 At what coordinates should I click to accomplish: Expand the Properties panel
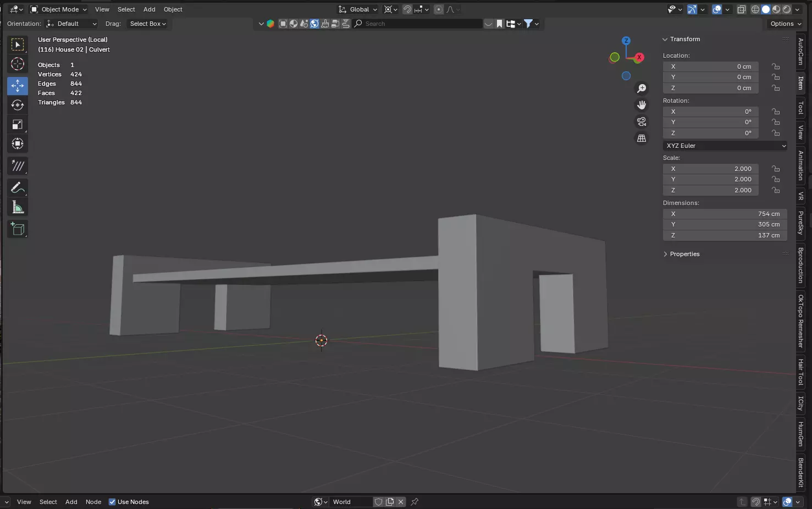tap(665, 254)
